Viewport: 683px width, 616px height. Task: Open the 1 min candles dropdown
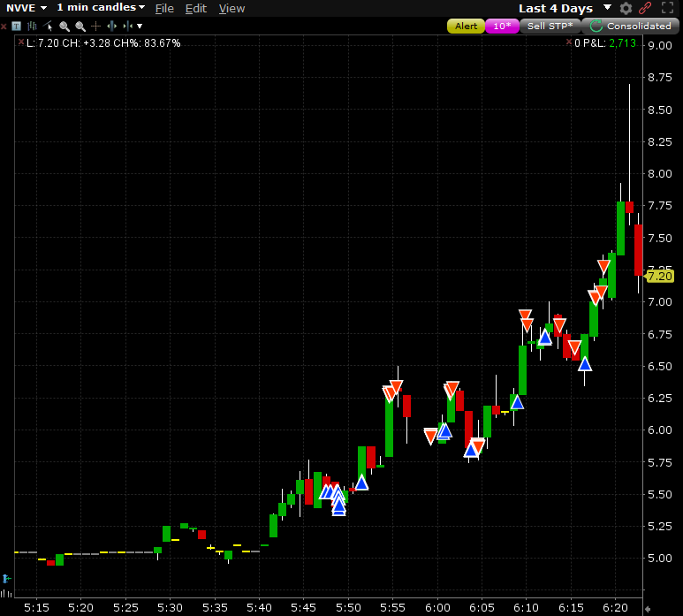click(101, 7)
